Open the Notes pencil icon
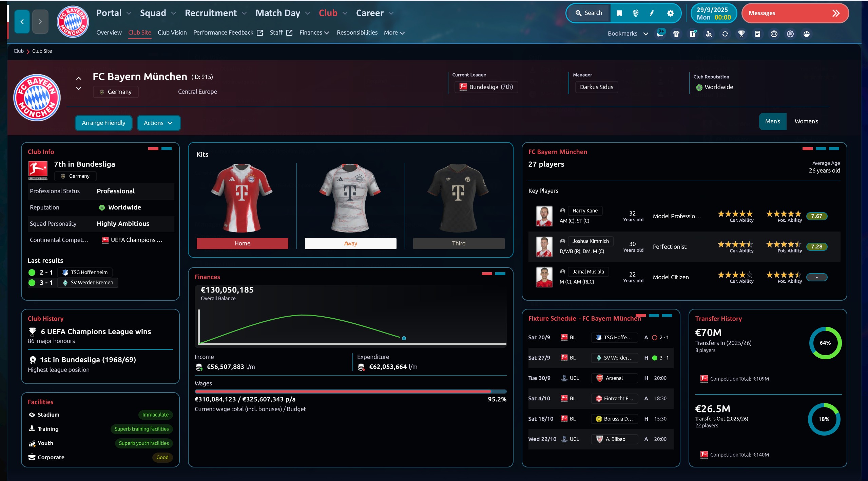This screenshot has height=481, width=868. click(651, 13)
